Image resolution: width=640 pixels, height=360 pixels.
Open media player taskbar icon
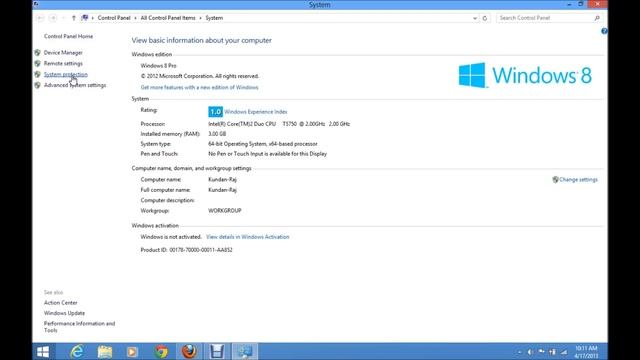132,351
